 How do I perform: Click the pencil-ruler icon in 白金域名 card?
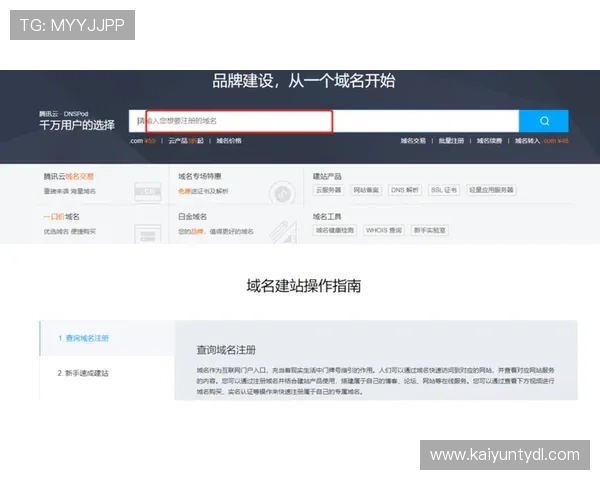[x=283, y=232]
